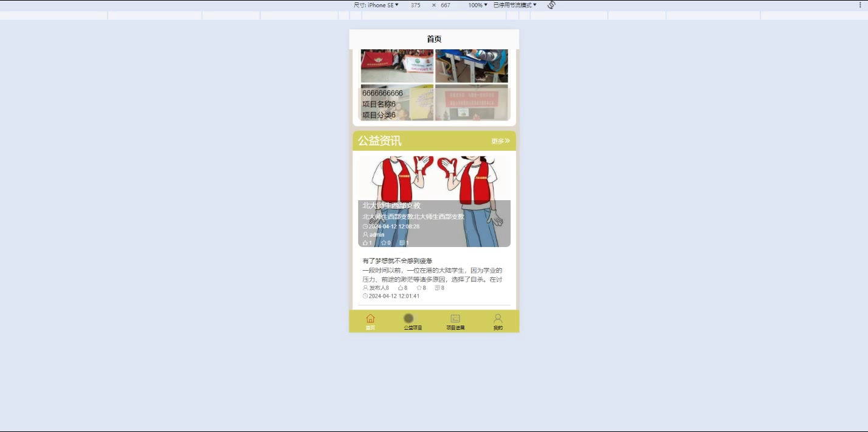Image resolution: width=868 pixels, height=432 pixels.
Task: Click the comment icon on 有了梦想 article row
Action: [x=437, y=288]
